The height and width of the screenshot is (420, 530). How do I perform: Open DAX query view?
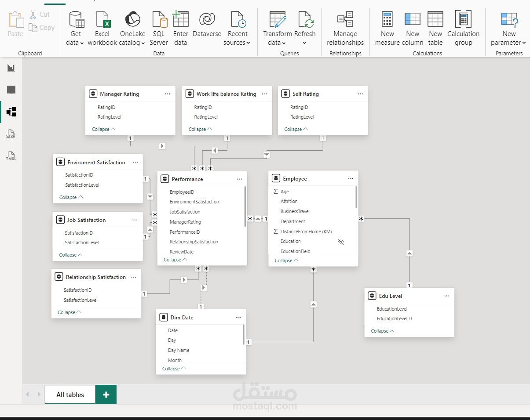(x=11, y=134)
